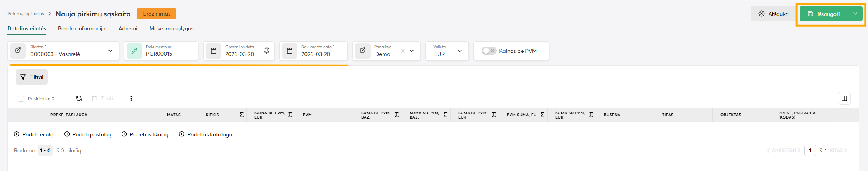Tick the Pasirinkta select-all checkbox

pyautogui.click(x=21, y=99)
